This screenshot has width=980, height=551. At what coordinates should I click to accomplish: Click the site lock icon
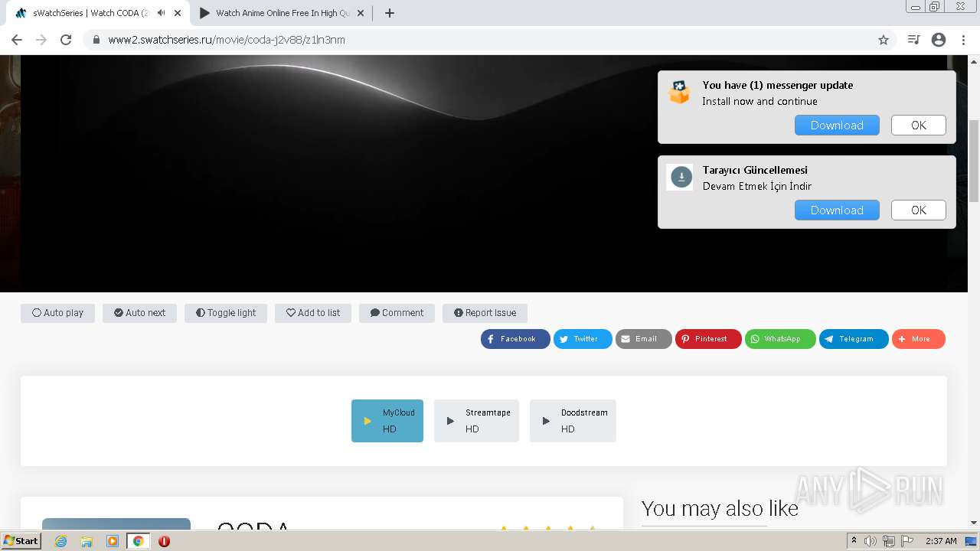(96, 40)
